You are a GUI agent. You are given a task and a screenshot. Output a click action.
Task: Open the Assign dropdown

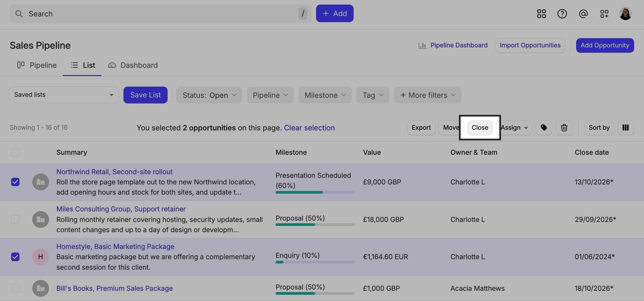(x=515, y=127)
